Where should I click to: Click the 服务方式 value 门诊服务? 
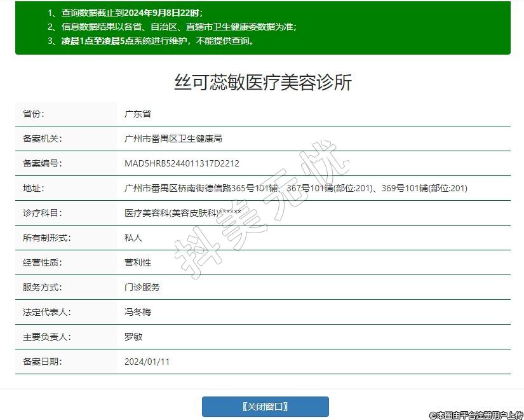pos(142,287)
